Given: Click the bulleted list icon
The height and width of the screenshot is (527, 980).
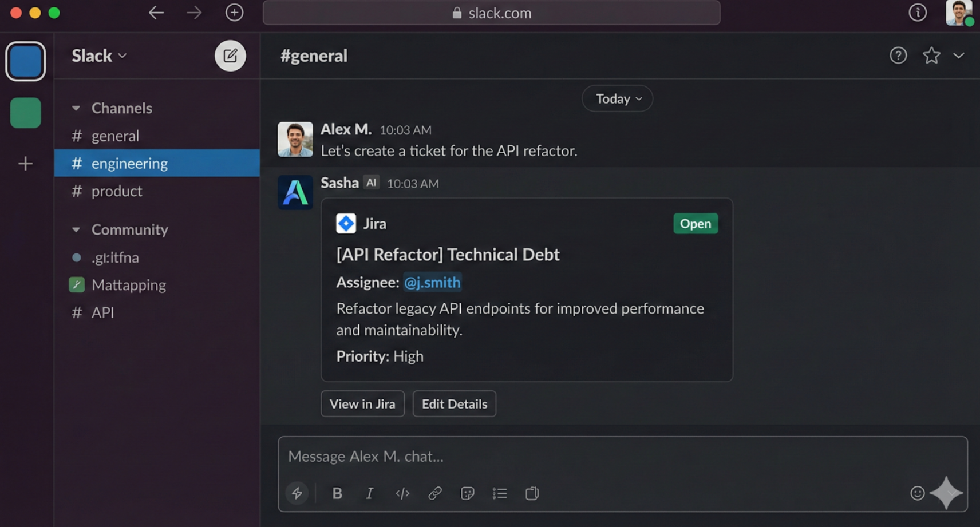Looking at the screenshot, I should 500,493.
